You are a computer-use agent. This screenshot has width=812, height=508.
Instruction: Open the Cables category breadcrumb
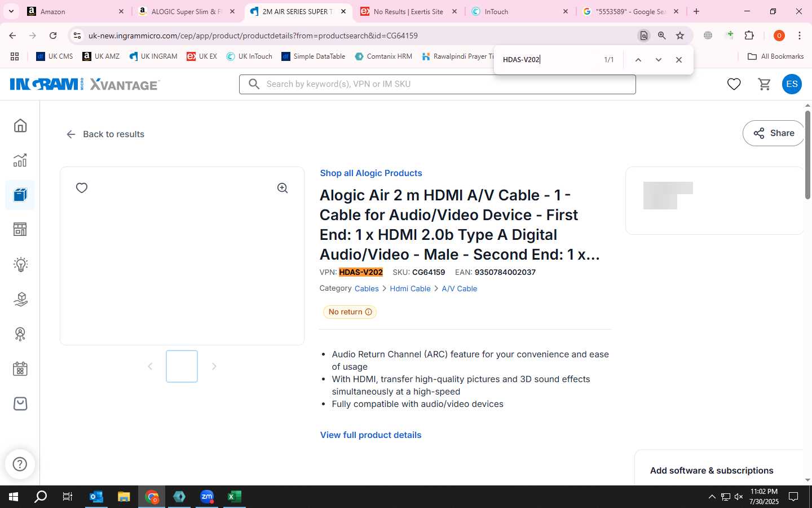pos(367,288)
